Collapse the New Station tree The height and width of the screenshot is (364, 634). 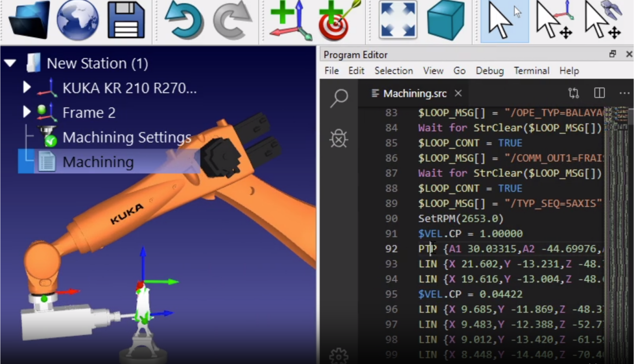(10, 63)
